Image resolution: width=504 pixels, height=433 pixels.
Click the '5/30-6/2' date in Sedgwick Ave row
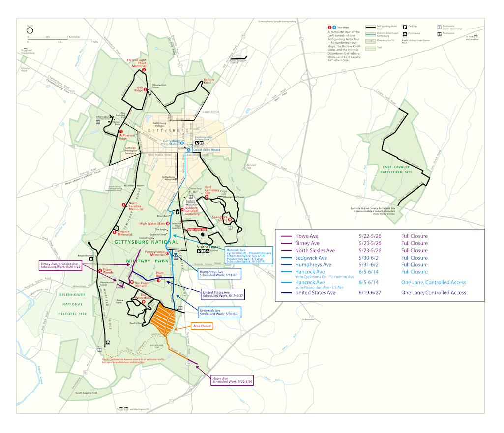[369, 258]
